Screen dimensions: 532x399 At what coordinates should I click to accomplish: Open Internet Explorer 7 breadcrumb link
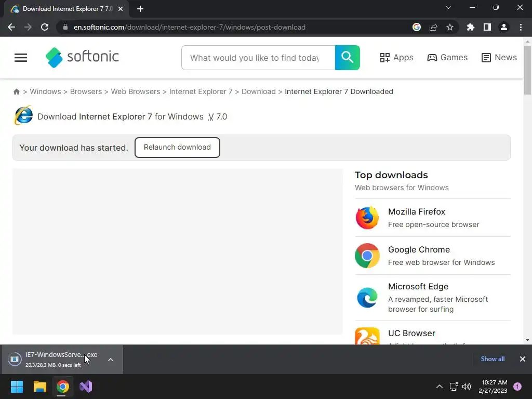(x=201, y=91)
